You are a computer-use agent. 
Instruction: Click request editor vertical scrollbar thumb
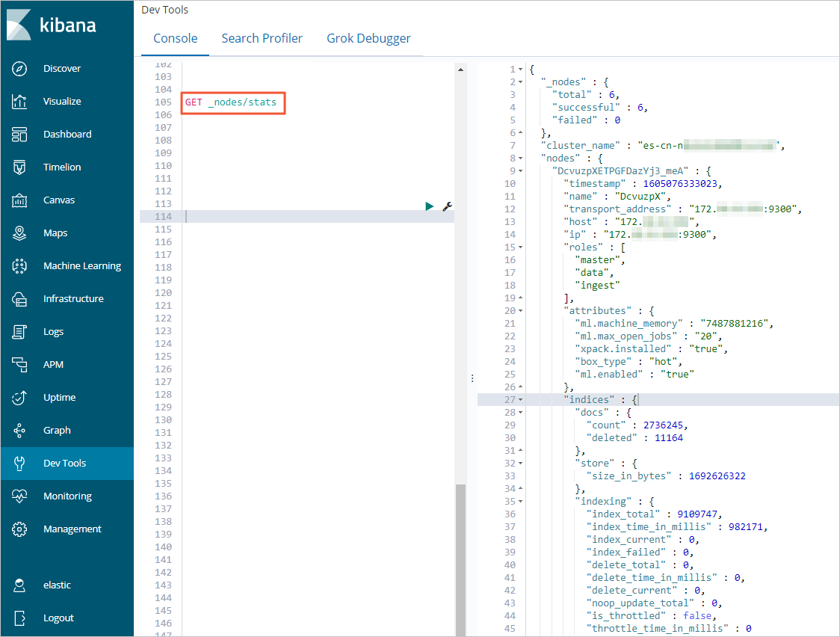click(460, 560)
